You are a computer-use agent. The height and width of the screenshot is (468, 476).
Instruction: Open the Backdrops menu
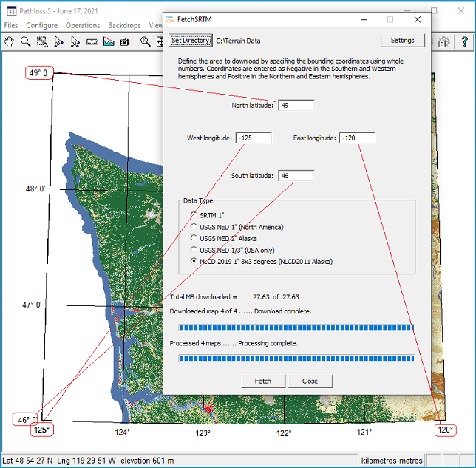point(124,25)
